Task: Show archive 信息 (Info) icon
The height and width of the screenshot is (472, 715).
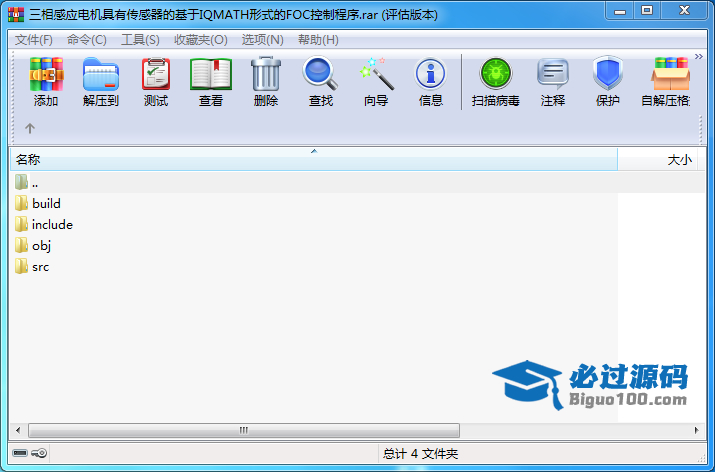Action: point(430,74)
